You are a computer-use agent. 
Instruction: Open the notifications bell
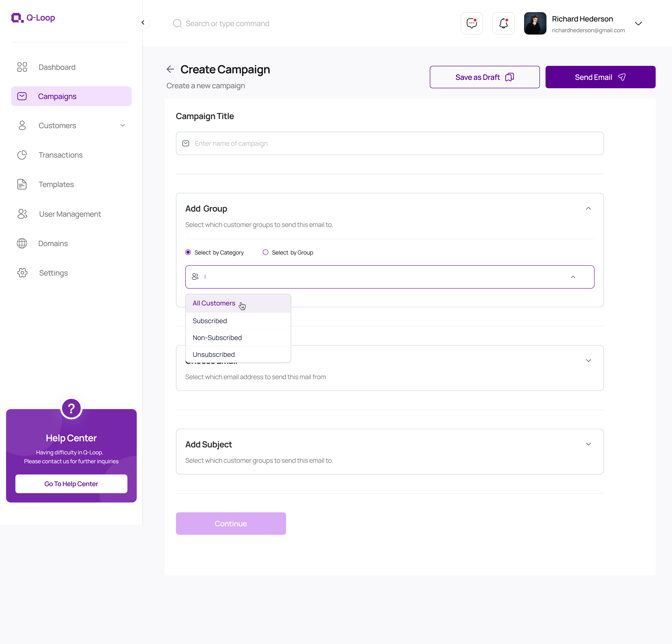[x=503, y=23]
